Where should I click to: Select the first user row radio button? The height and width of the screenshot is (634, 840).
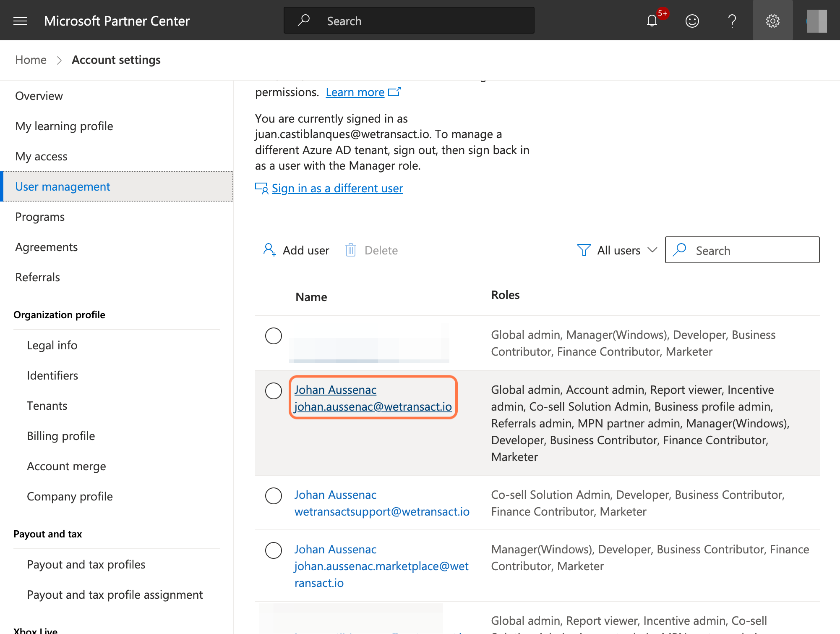[274, 336]
